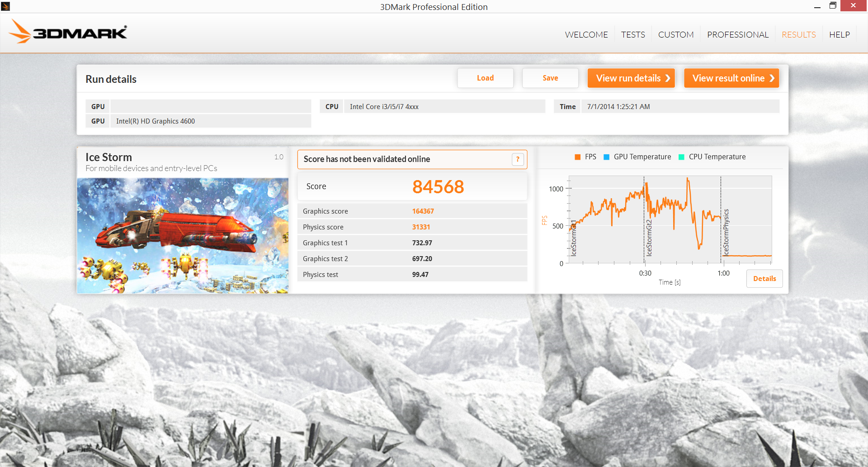Image resolution: width=868 pixels, height=467 pixels.
Task: Minimize the 3DMark window
Action: click(x=817, y=6)
